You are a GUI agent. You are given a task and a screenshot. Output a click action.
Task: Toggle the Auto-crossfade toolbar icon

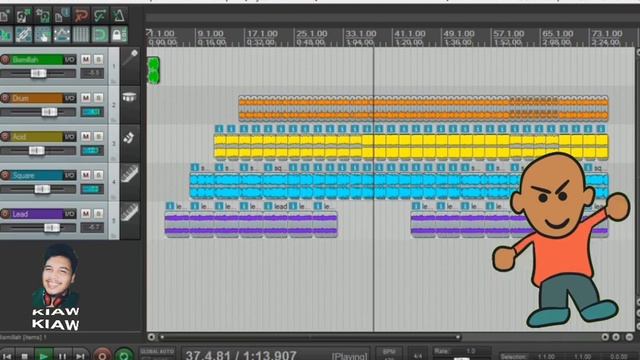(5, 35)
